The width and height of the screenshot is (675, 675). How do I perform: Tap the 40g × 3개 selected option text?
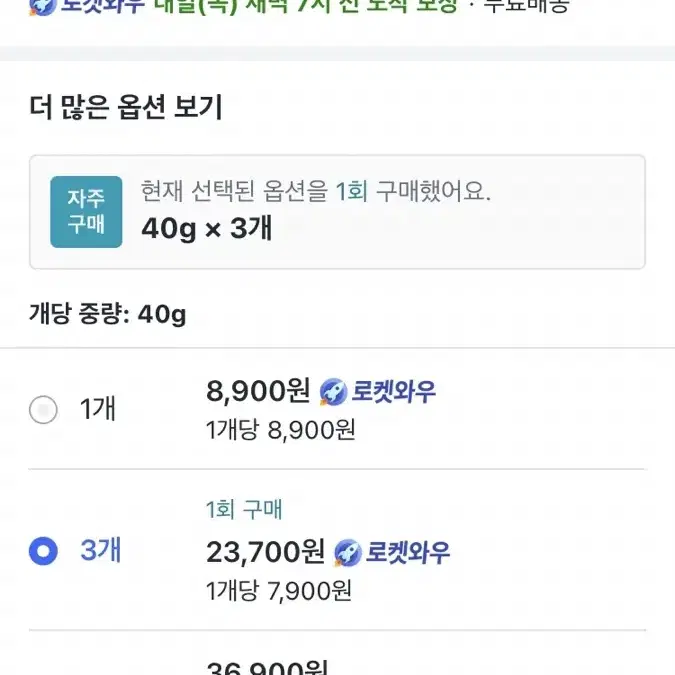207,228
